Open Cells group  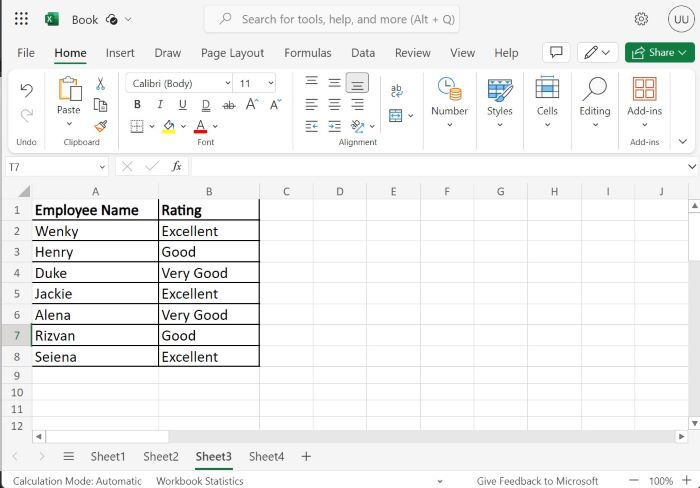pyautogui.click(x=547, y=102)
